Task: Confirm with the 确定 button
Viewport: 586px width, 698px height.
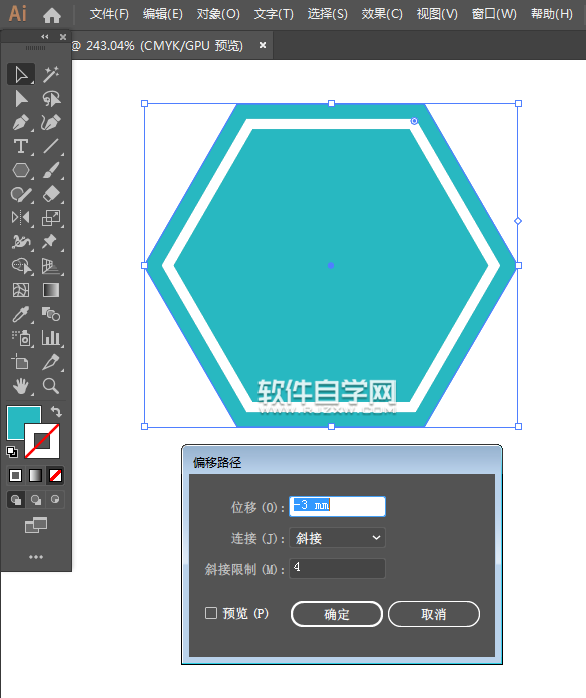Action: [337, 614]
